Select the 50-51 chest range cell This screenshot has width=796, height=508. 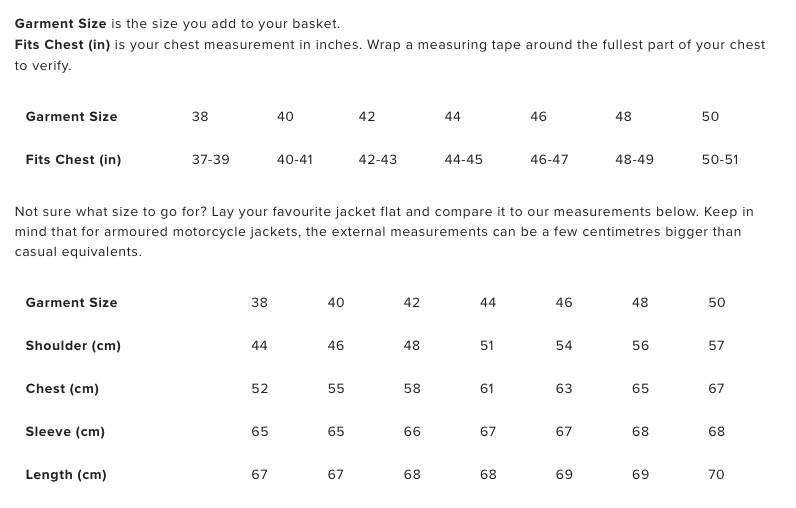tap(720, 160)
